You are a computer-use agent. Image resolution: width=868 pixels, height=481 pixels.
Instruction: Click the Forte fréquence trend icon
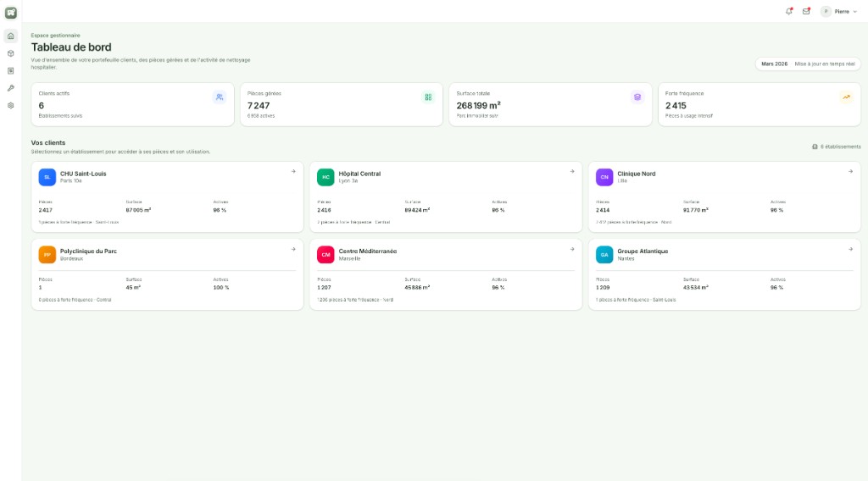(847, 97)
